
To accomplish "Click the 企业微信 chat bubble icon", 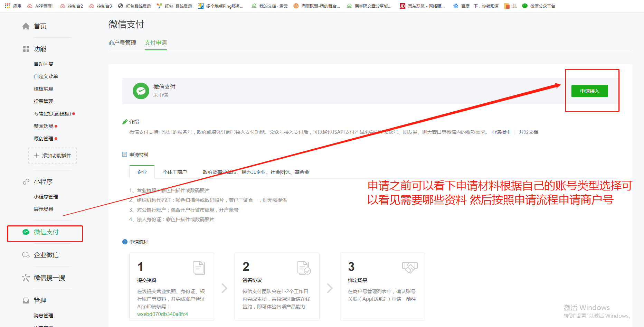I will tap(26, 255).
